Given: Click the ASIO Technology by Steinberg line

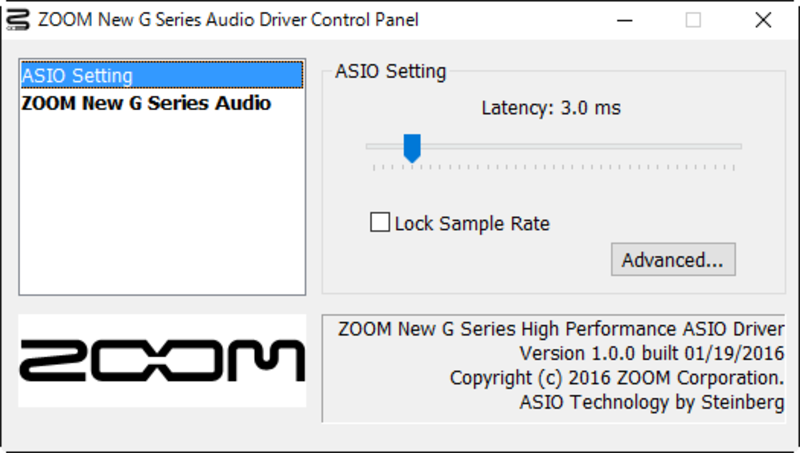Looking at the screenshot, I should 652,402.
